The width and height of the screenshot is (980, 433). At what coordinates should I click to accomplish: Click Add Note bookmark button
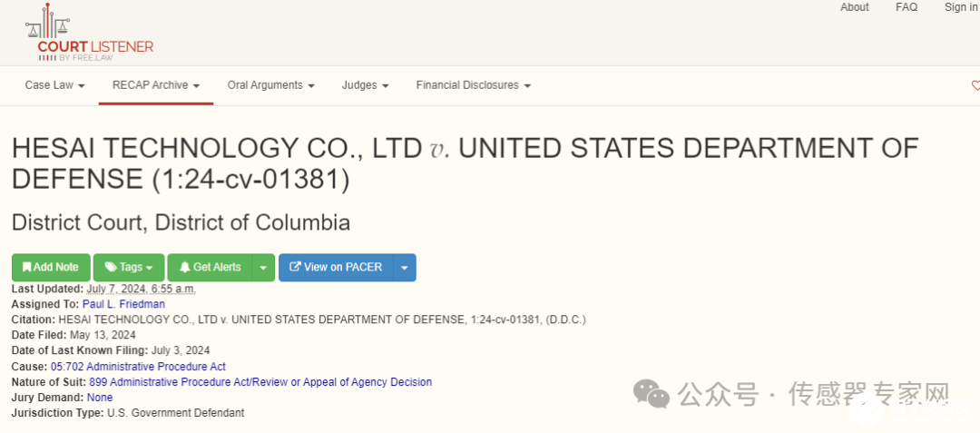click(x=51, y=267)
